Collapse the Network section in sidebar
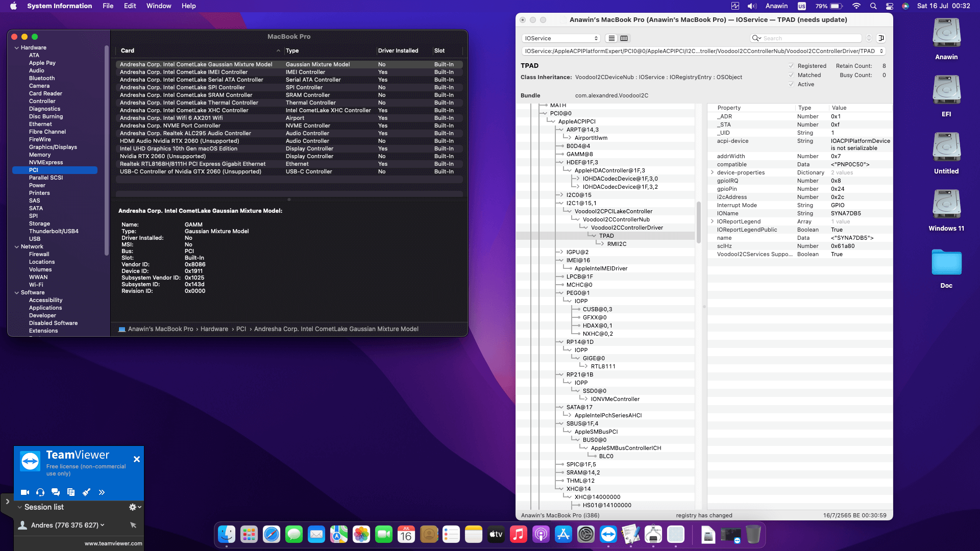Screen dimensions: 980x551 [17, 246]
